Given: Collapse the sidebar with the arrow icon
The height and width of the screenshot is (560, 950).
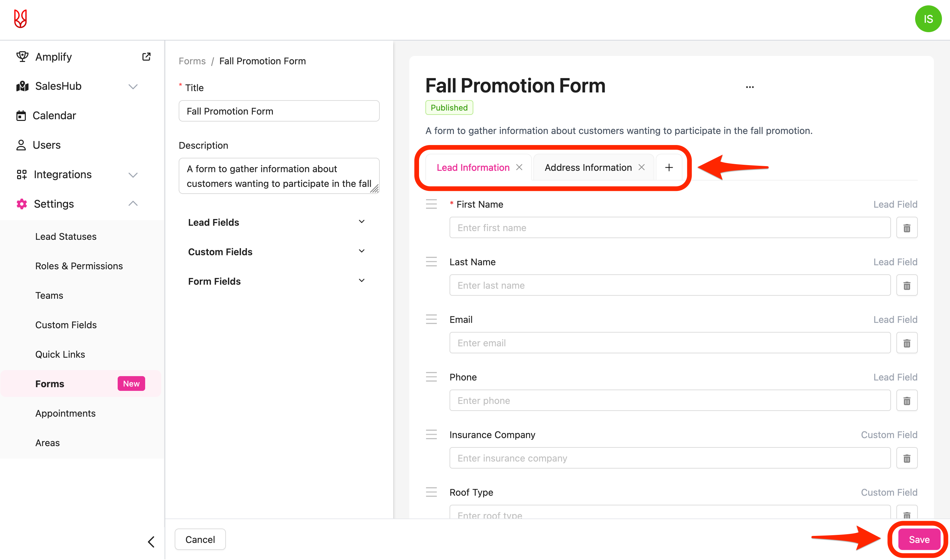Looking at the screenshot, I should pos(151,542).
